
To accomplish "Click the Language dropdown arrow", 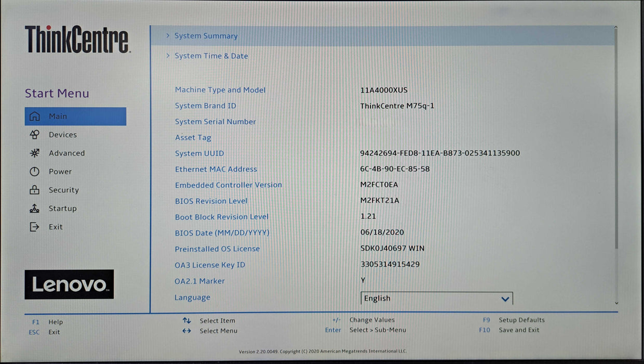I will coord(505,299).
